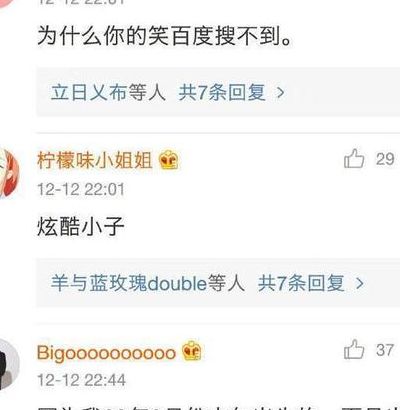The image size is (400, 410).
Task: Tap the thumbs-up icon on Bigooooooooooo's comment
Action: pyautogui.click(x=354, y=350)
